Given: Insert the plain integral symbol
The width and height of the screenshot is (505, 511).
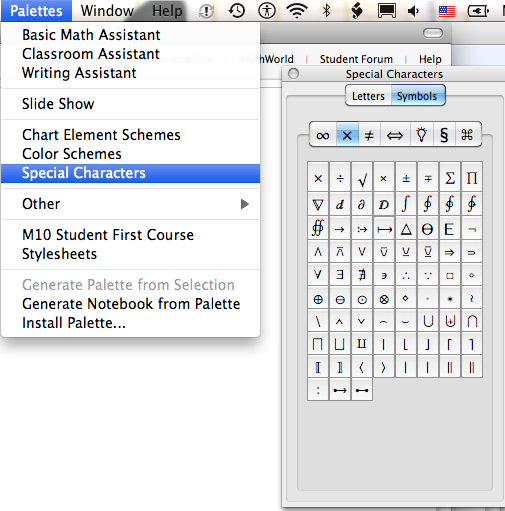Looking at the screenshot, I should tap(406, 204).
